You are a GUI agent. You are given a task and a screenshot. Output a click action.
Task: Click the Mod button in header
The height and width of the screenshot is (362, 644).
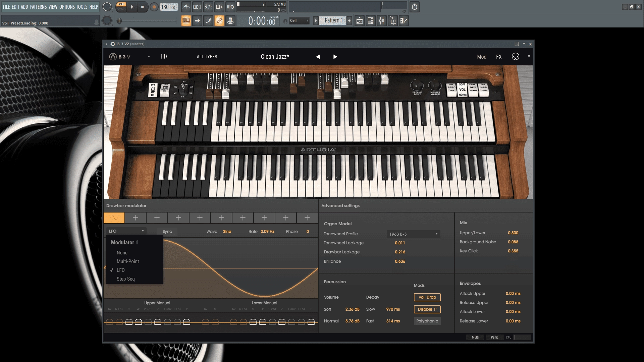pos(482,57)
